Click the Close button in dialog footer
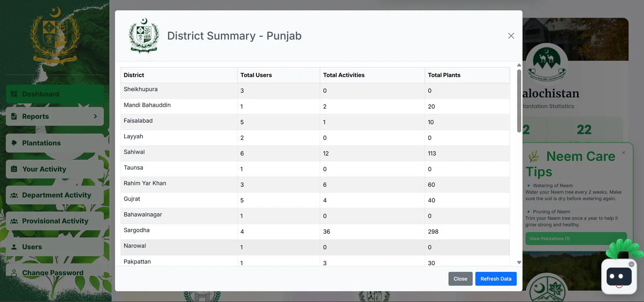Image resolution: width=644 pixels, height=302 pixels. tap(460, 279)
